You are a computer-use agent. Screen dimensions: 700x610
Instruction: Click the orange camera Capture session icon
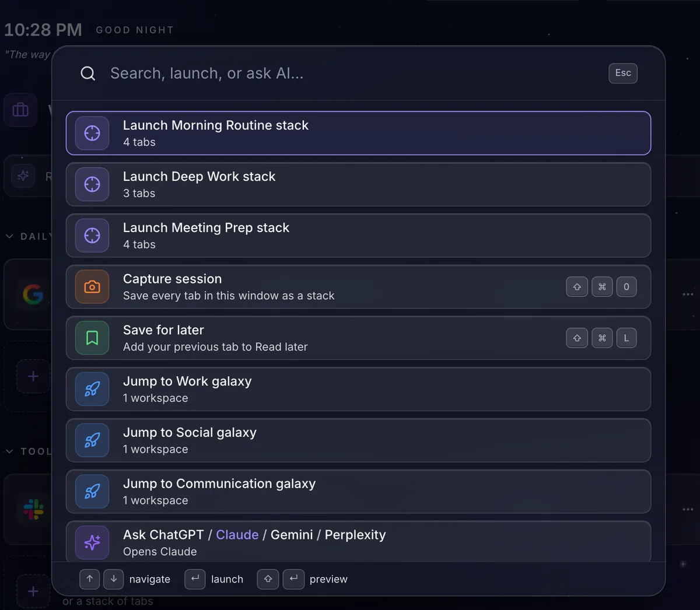point(92,287)
